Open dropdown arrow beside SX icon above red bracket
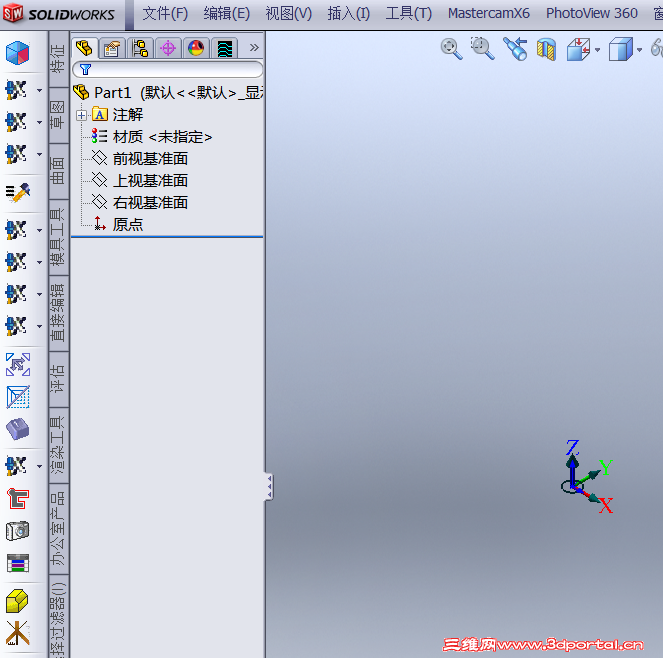 (39, 466)
